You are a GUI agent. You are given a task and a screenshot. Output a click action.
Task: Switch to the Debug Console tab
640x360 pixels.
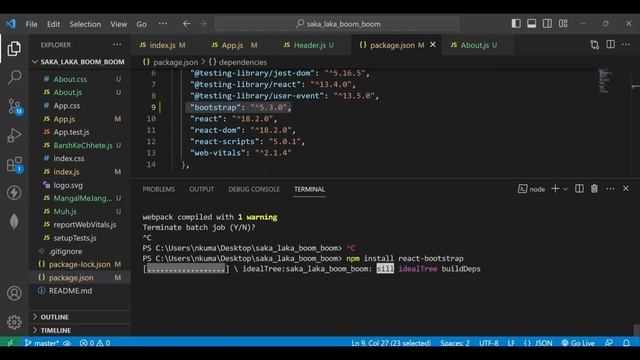(x=254, y=189)
